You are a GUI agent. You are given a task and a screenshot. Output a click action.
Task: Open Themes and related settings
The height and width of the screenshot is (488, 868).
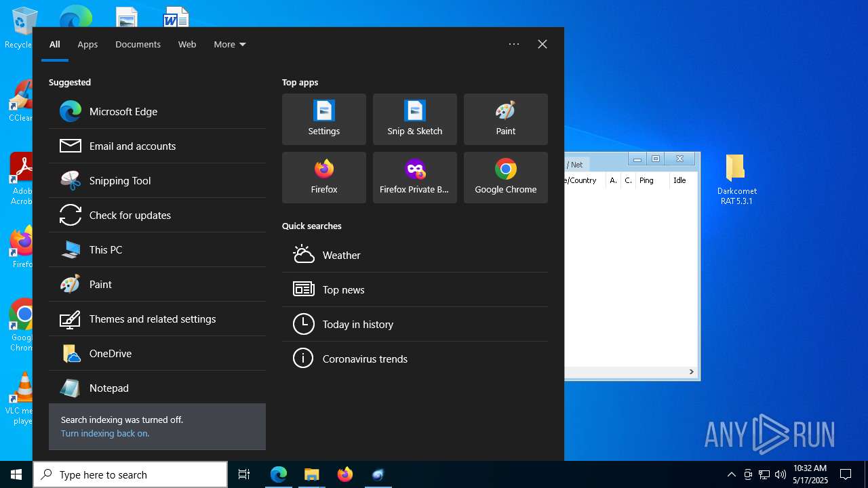[157, 319]
